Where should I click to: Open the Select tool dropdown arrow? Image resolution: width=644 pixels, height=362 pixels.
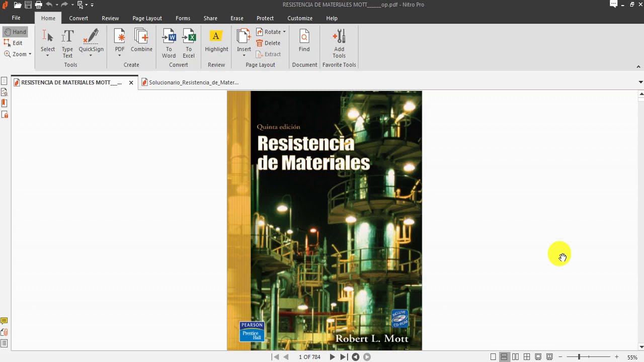tap(48, 55)
